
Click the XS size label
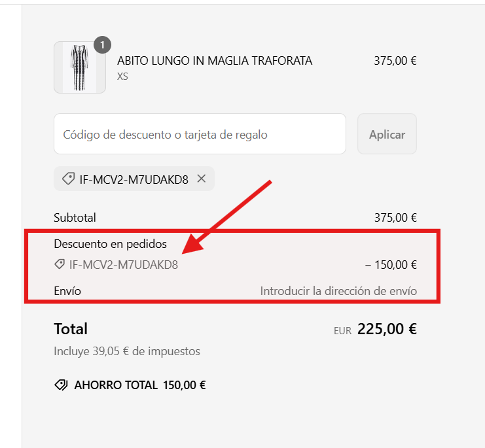tap(122, 77)
